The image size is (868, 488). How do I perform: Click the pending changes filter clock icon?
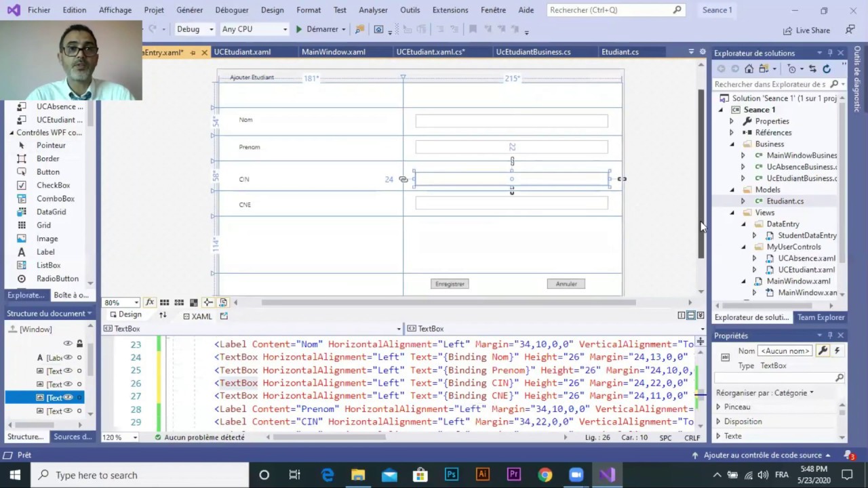tap(791, 68)
